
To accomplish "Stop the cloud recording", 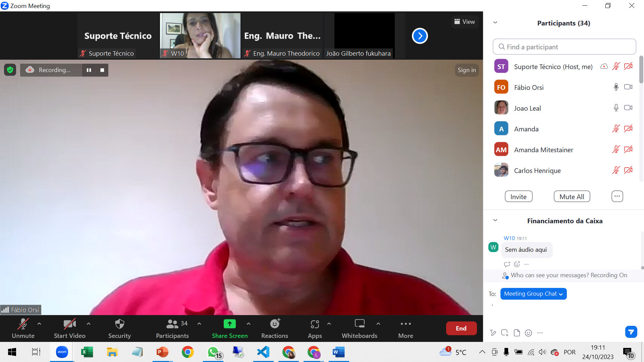I will pyautogui.click(x=102, y=70).
